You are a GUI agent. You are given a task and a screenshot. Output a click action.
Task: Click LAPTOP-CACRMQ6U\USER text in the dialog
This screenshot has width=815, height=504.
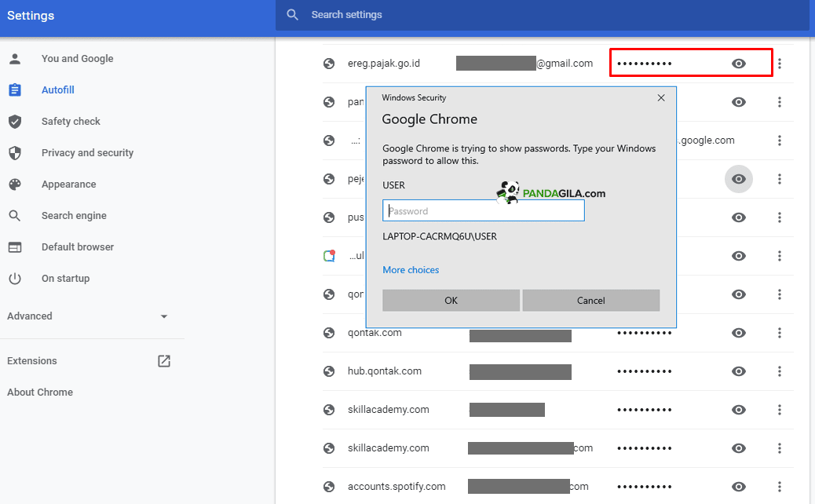(440, 236)
